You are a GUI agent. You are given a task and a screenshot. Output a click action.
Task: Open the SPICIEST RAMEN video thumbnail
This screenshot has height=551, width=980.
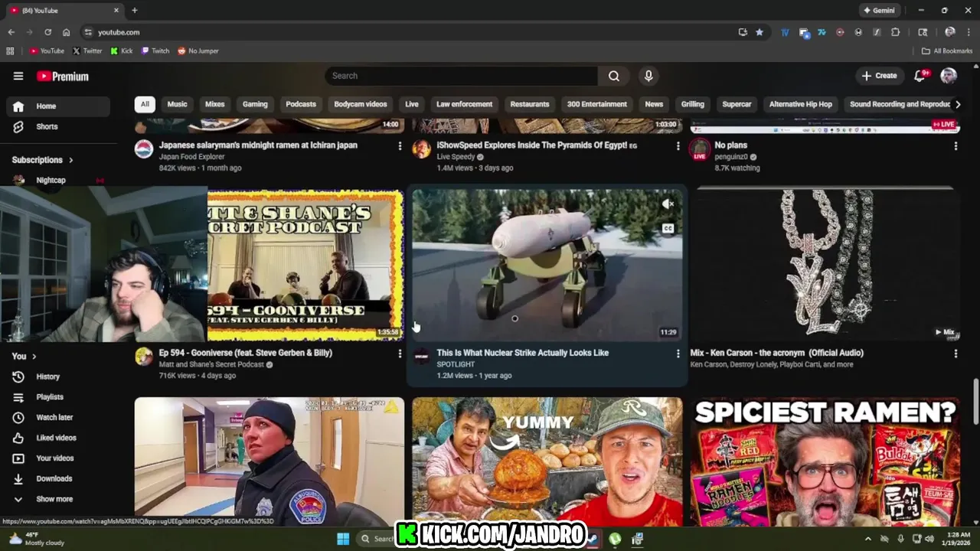point(825,461)
